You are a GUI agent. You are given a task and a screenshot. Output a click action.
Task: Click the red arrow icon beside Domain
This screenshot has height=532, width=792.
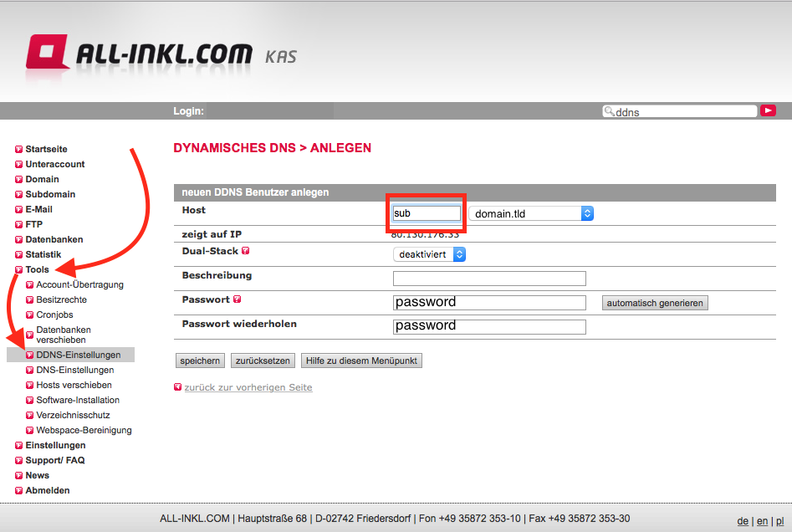coord(18,179)
